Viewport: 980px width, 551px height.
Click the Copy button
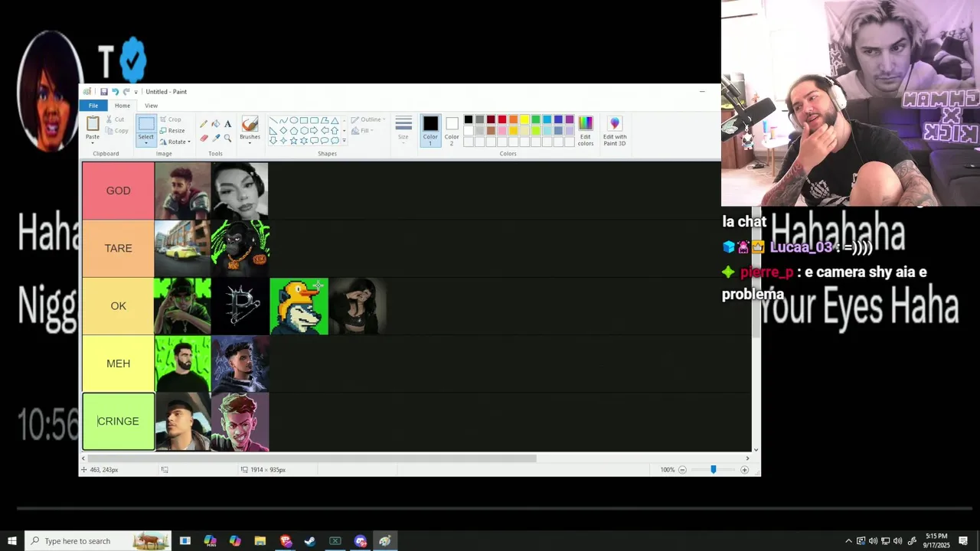pos(116,131)
